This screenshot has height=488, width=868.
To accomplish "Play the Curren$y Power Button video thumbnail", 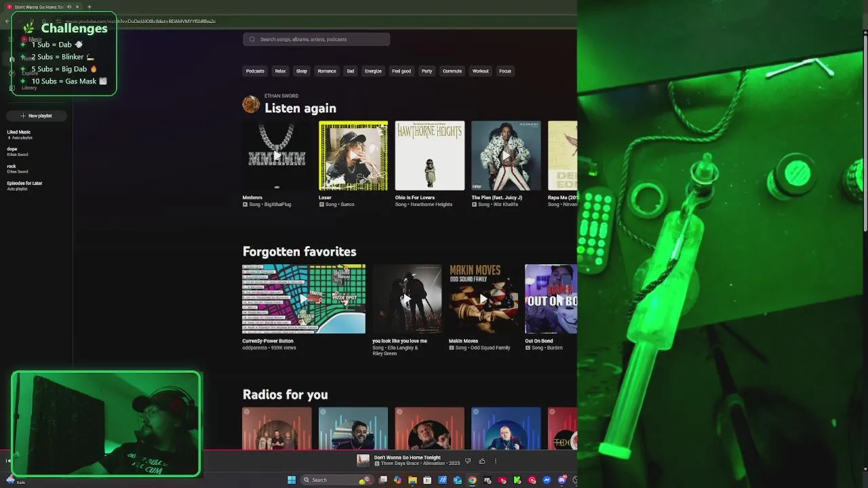I will pyautogui.click(x=304, y=299).
